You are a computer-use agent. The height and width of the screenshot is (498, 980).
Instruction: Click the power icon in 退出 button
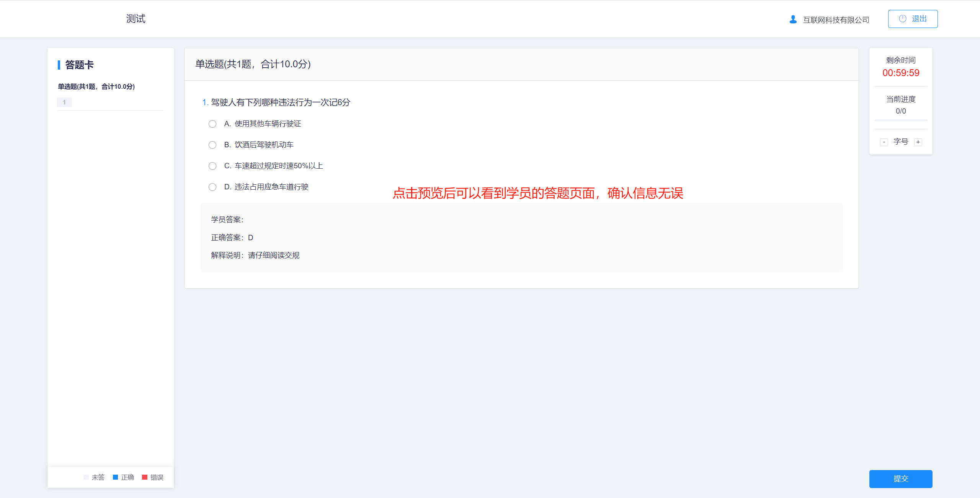tap(902, 19)
